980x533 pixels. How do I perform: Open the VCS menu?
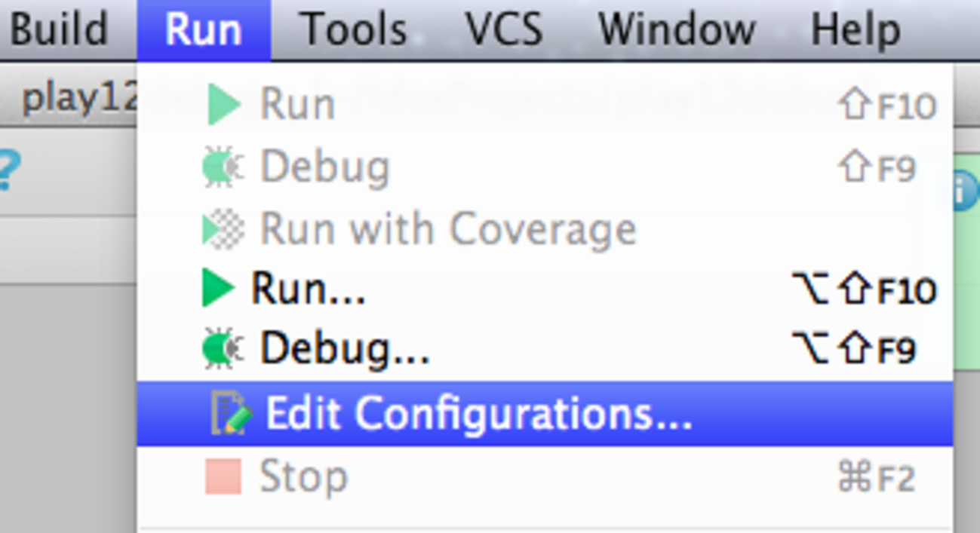click(503, 30)
